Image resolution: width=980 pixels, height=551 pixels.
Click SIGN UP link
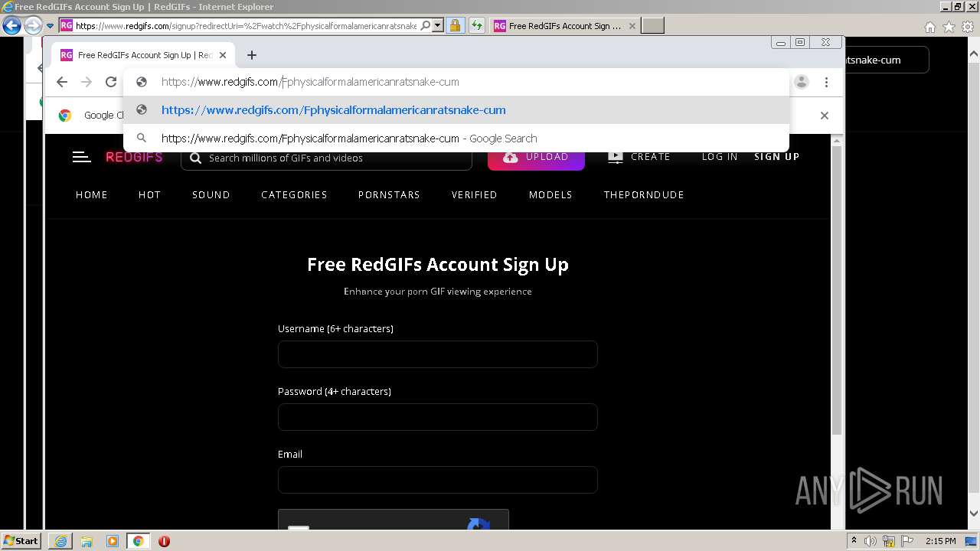[776, 157]
